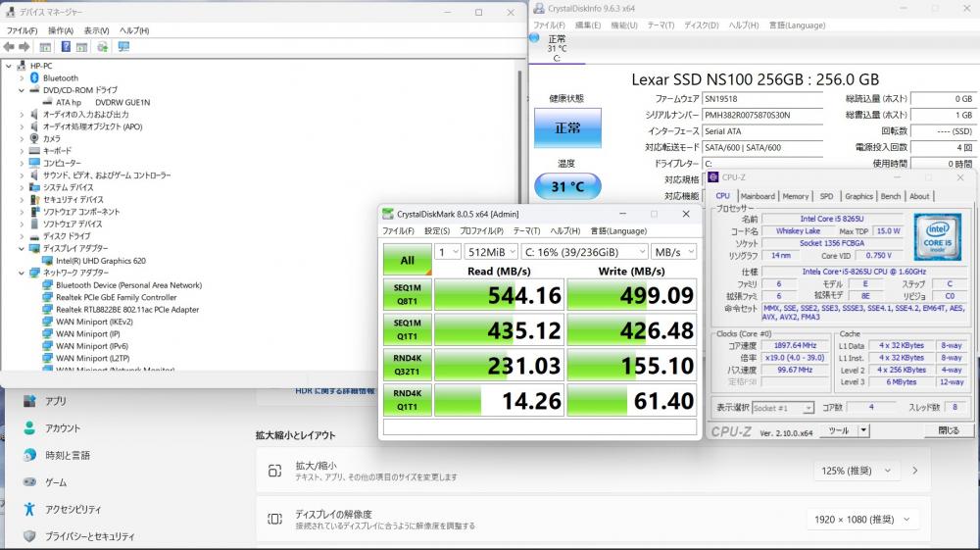Click the 31 °C temperature button

coord(567,186)
